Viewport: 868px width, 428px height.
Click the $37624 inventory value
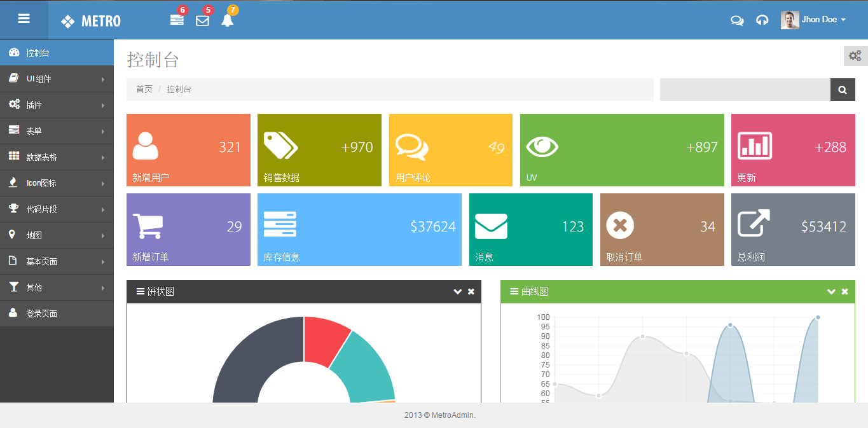pyautogui.click(x=433, y=227)
